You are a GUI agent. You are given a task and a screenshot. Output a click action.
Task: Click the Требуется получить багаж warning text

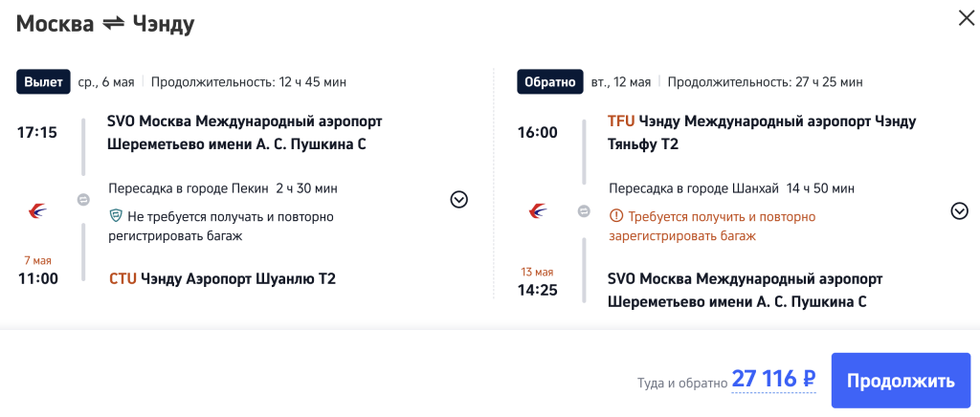pos(712,226)
